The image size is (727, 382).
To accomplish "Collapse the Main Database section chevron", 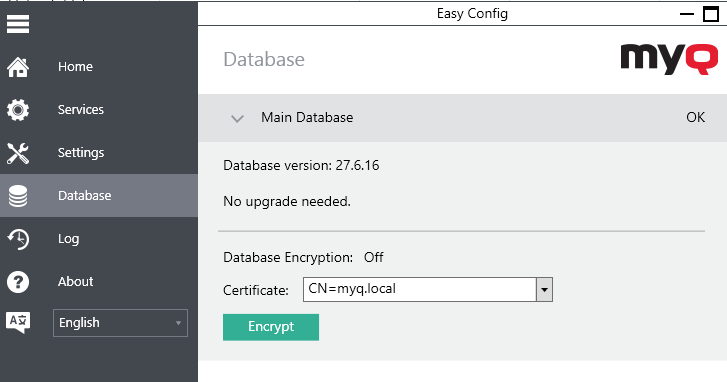I will (x=237, y=118).
